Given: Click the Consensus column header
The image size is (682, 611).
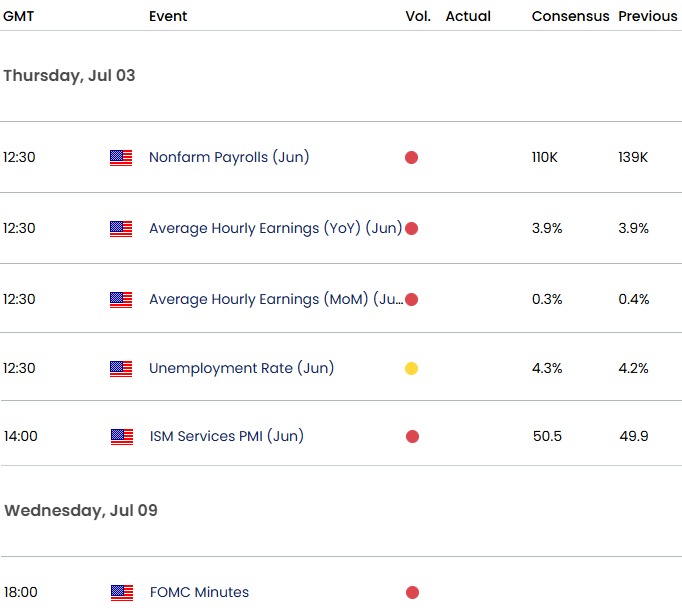Looking at the screenshot, I should coord(570,16).
